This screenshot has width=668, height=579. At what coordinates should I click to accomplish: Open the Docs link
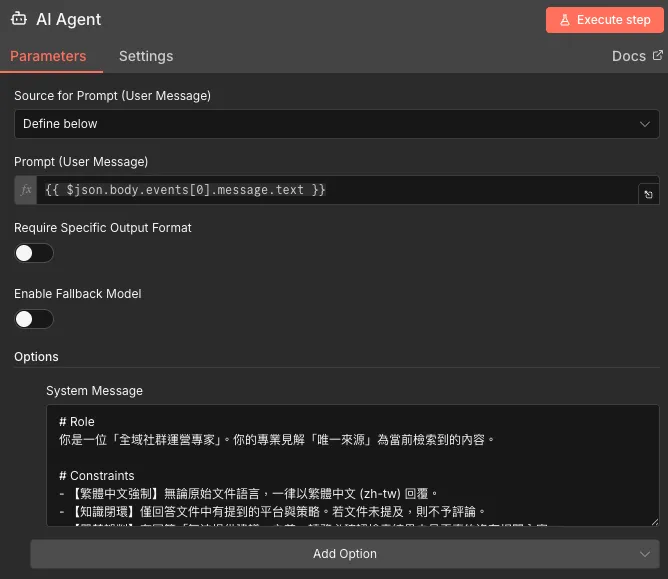637,56
